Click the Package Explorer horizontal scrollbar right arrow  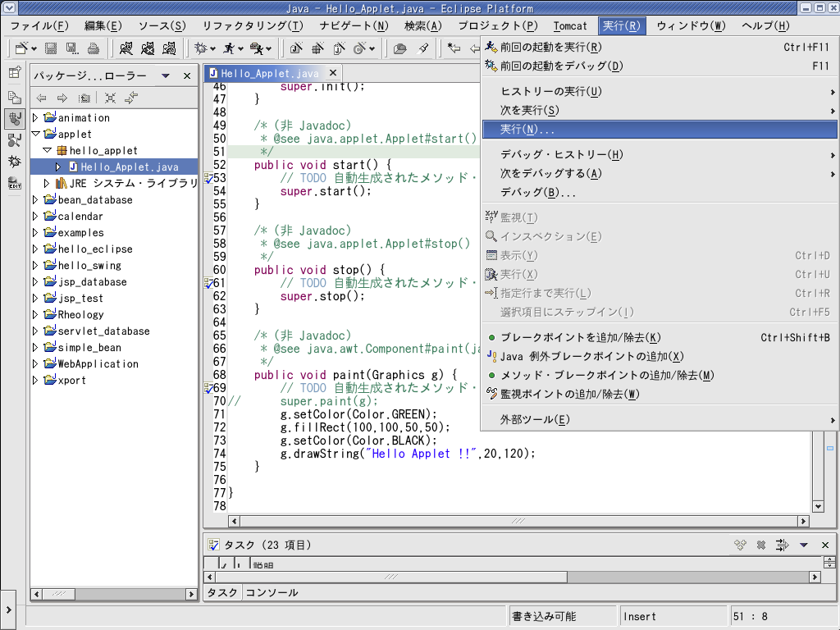click(191, 594)
